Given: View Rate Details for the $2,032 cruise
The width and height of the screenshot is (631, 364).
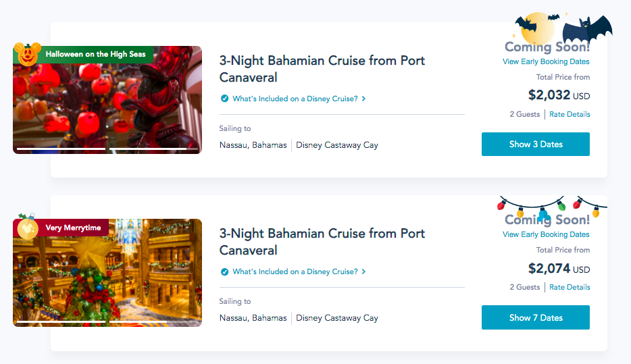Looking at the screenshot, I should pyautogui.click(x=570, y=114).
